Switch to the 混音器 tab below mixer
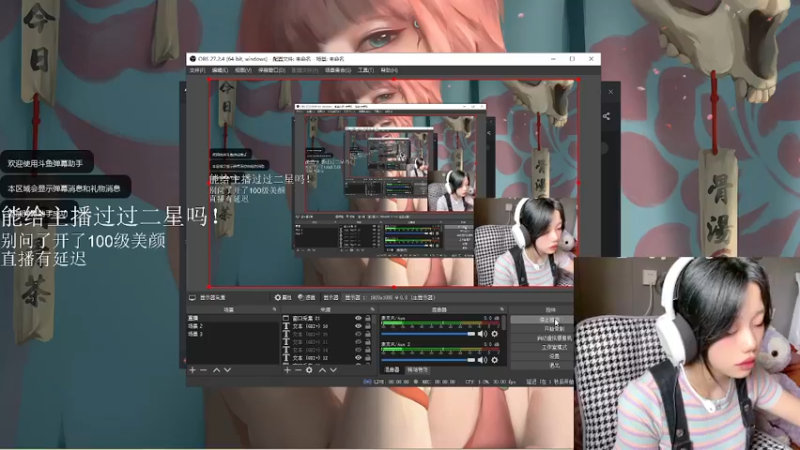Screen dimensions: 800x450 point(392,370)
